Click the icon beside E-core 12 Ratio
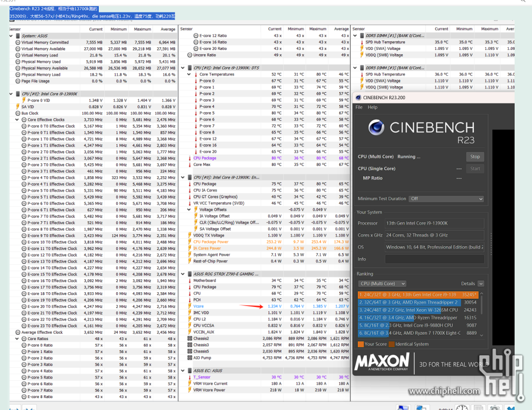 coord(196,36)
